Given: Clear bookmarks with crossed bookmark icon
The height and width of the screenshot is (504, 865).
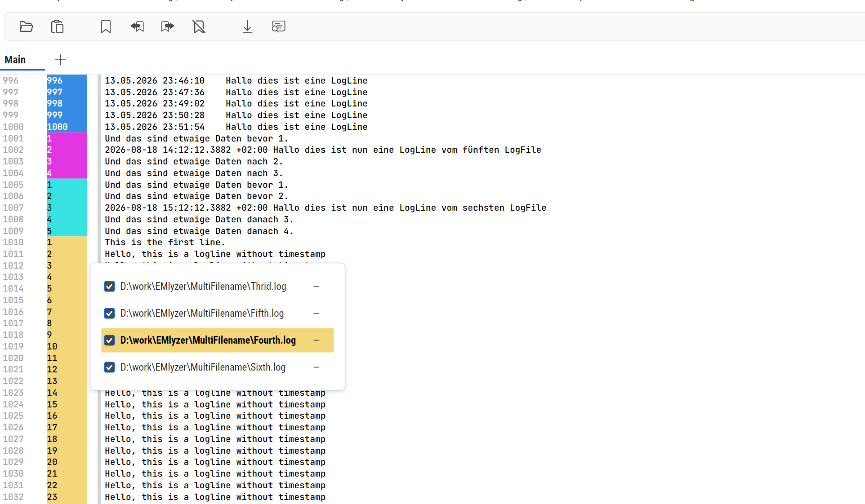Looking at the screenshot, I should point(199,27).
